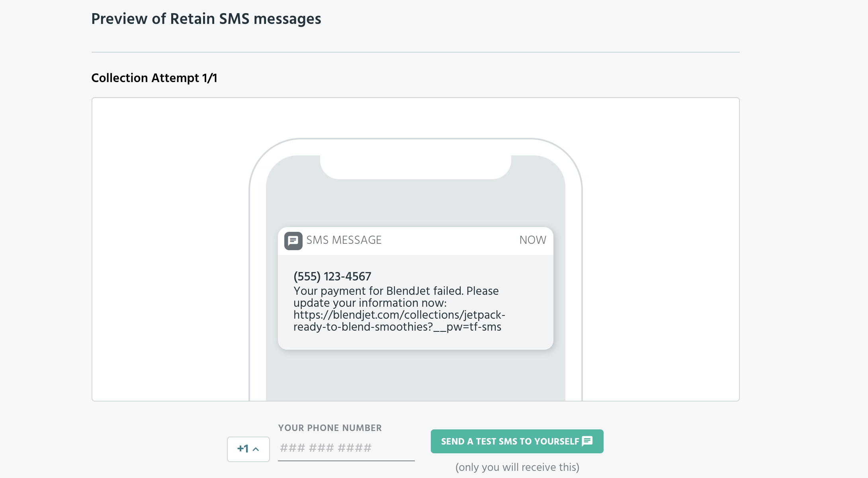This screenshot has width=868, height=478.
Task: Click the 'ready-to-blend-smoothies' URL line
Action: tap(397, 327)
